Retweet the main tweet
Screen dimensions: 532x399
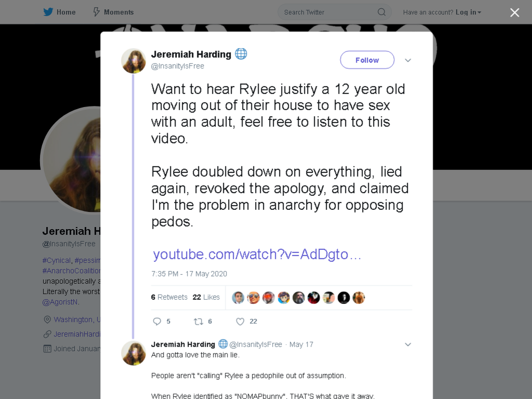pos(198,321)
